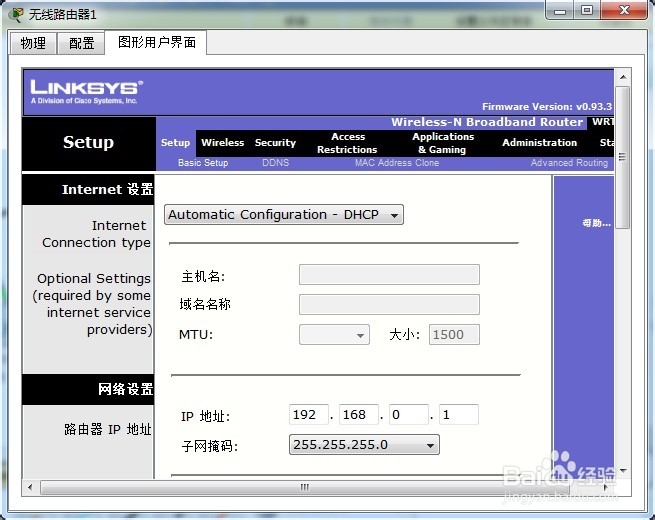
Task: Click the 主机名 input field
Action: tap(389, 275)
